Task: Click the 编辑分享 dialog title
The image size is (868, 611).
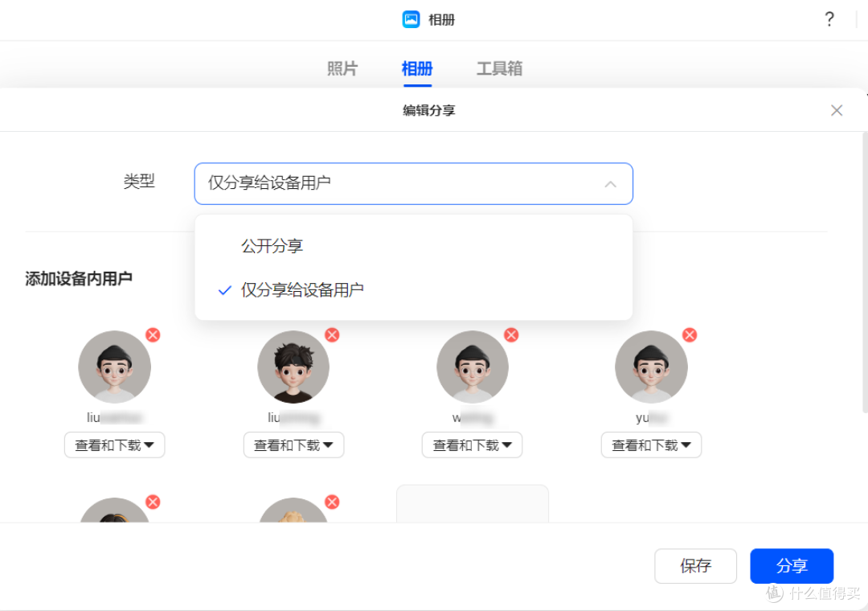Action: point(429,110)
